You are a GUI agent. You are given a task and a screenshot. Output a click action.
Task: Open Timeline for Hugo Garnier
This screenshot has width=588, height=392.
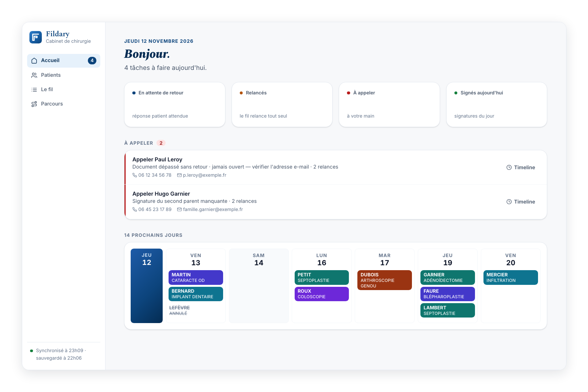(521, 202)
